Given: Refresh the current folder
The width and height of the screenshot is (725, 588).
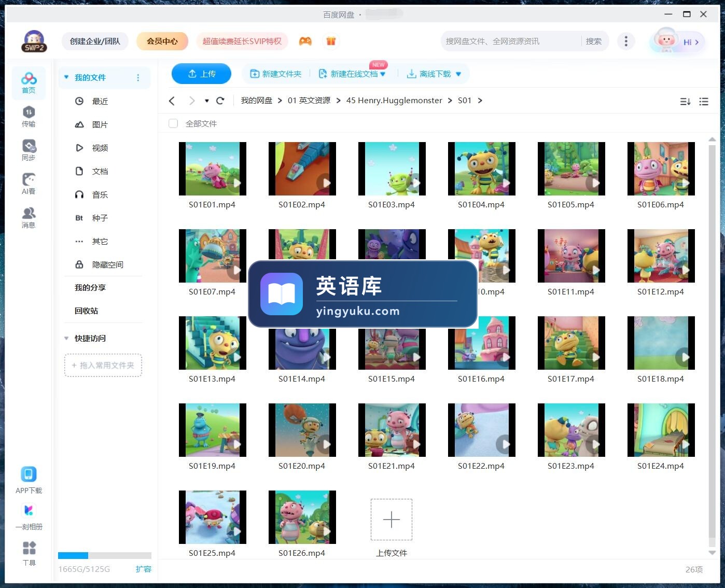Looking at the screenshot, I should 220,101.
